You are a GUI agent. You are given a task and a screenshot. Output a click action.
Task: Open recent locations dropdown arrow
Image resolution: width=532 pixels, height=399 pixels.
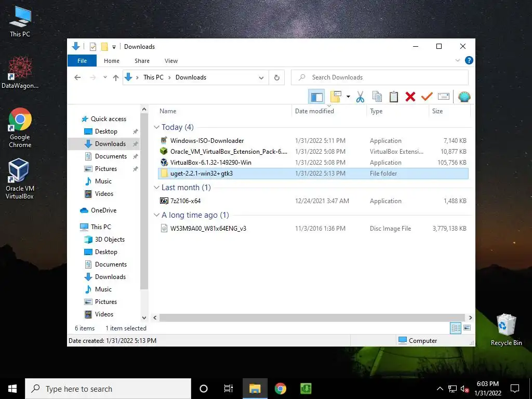105,77
